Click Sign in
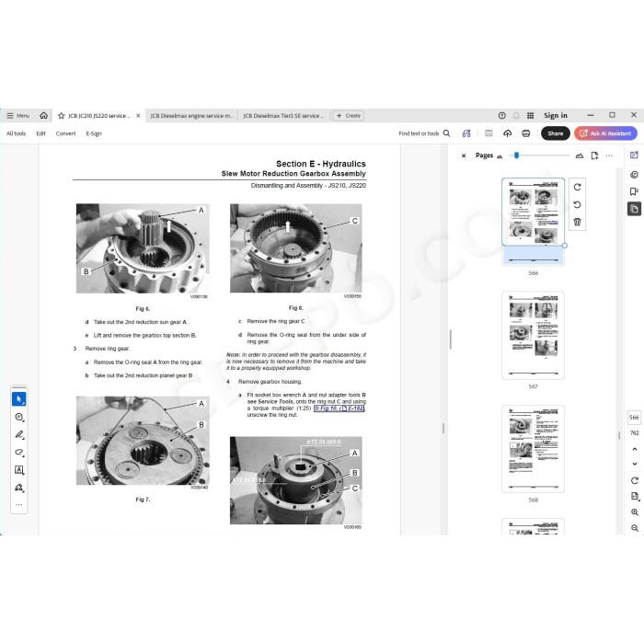 coord(556,116)
